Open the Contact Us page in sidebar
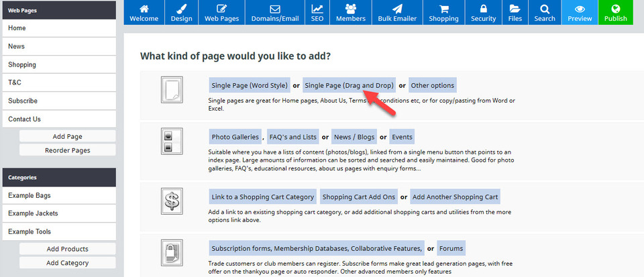 (x=59, y=119)
